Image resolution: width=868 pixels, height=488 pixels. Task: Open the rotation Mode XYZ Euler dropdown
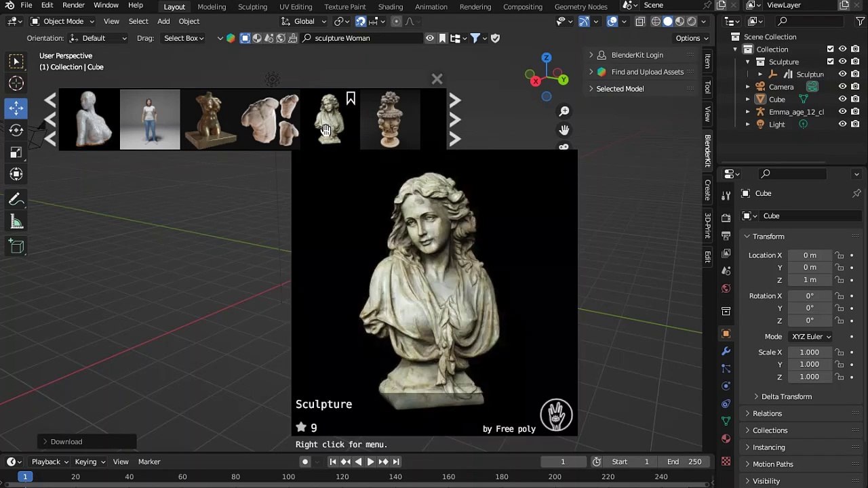810,336
